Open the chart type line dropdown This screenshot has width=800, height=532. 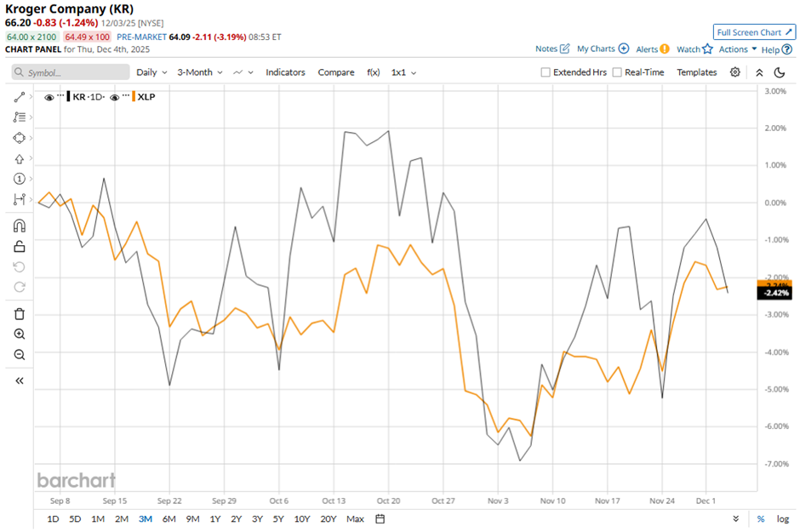pyautogui.click(x=243, y=72)
